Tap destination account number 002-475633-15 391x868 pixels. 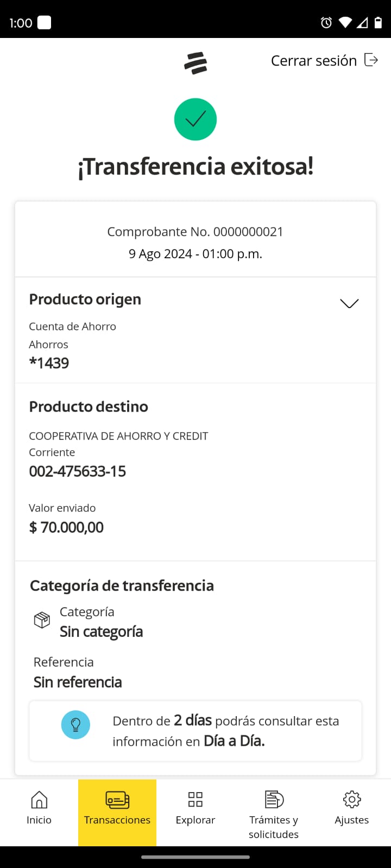pos(78,471)
